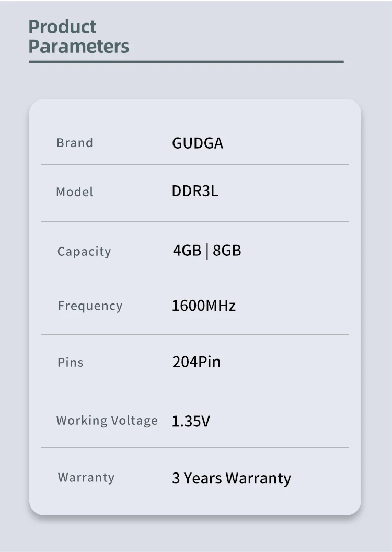Select the Working Voltage label
The height and width of the screenshot is (552, 392).
[x=107, y=421]
